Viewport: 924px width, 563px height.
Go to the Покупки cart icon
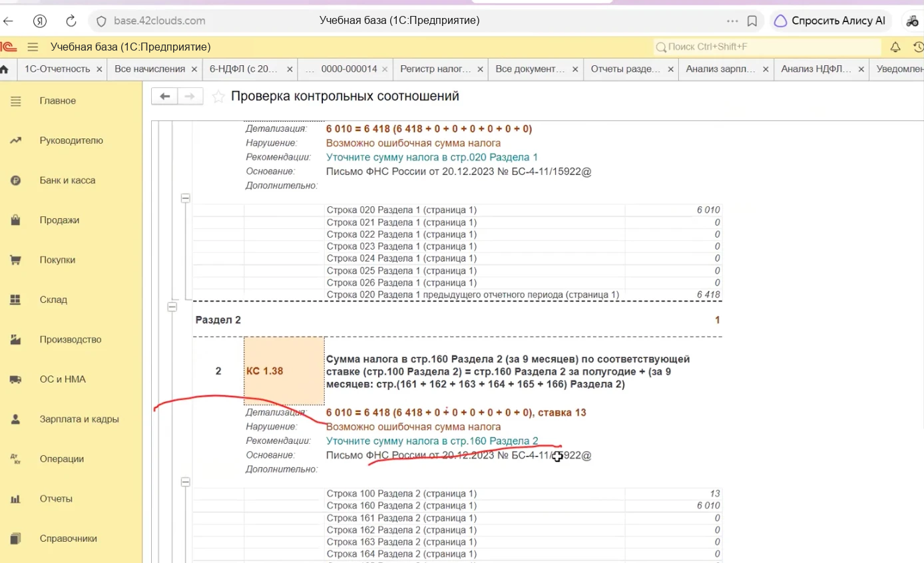[x=16, y=260]
